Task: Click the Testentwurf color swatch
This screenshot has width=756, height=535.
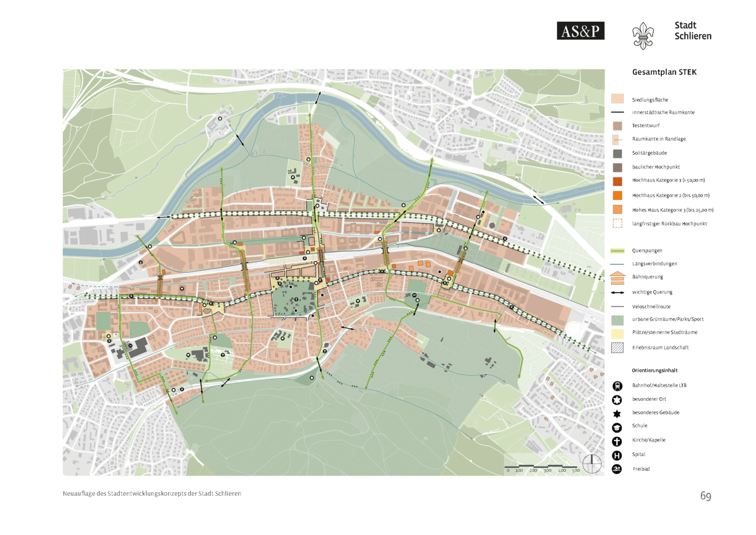Action: [618, 126]
